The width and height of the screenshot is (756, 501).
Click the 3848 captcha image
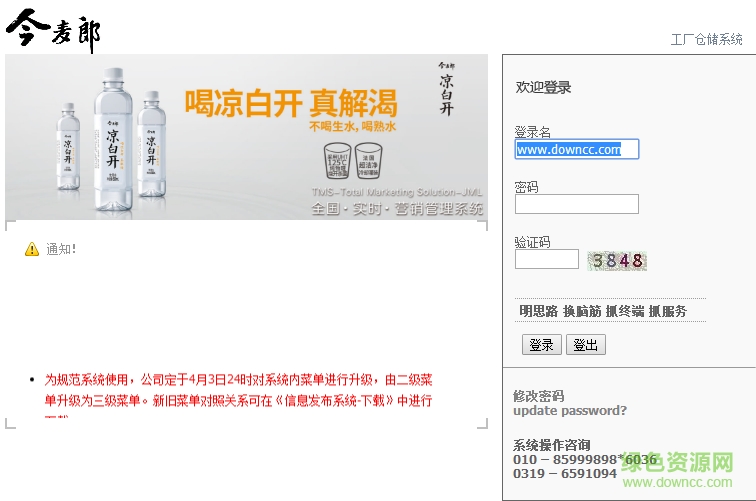tap(617, 261)
